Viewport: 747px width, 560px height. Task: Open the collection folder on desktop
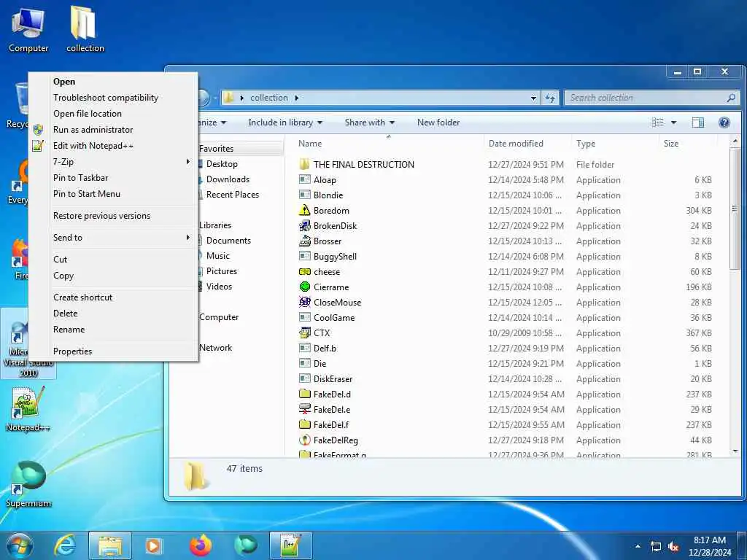[x=85, y=29]
